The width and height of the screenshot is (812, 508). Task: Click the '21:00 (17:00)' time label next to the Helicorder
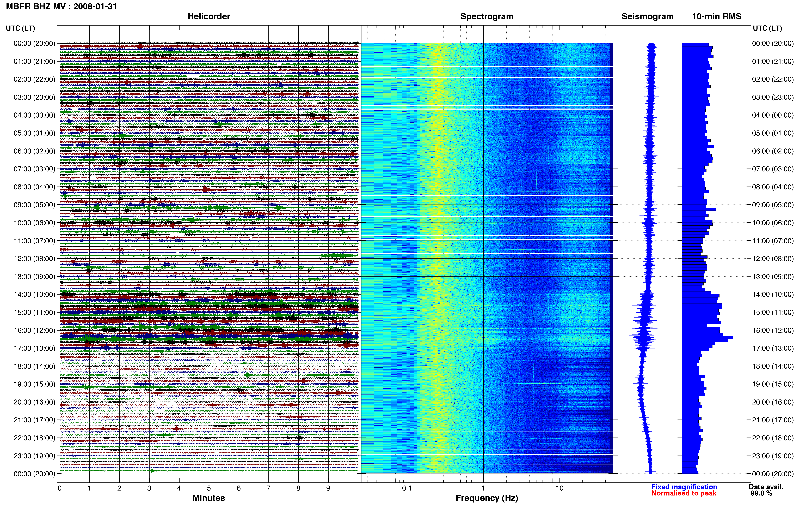34,420
